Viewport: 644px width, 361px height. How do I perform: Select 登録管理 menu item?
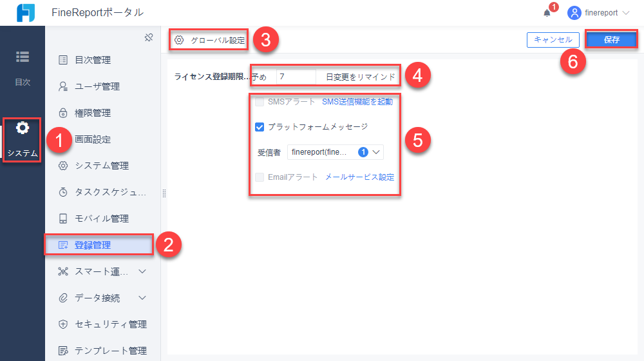(102, 245)
